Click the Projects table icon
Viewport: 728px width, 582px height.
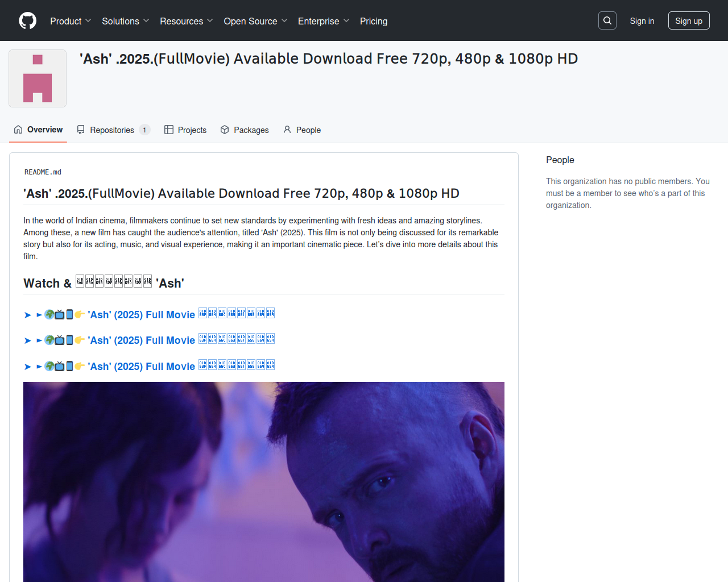pyautogui.click(x=169, y=130)
